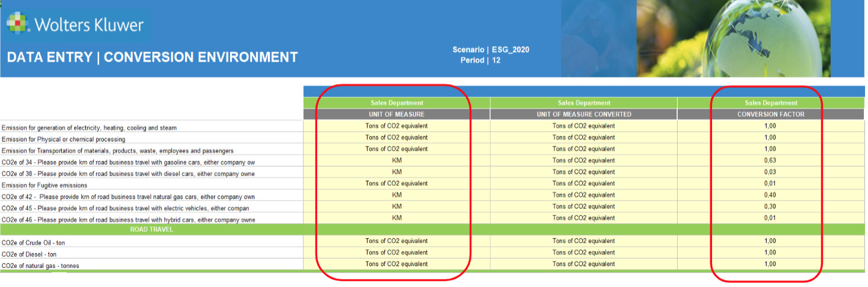Click the DATA ENTRY | CONVERSION ENVIRONMENT title

(x=152, y=58)
